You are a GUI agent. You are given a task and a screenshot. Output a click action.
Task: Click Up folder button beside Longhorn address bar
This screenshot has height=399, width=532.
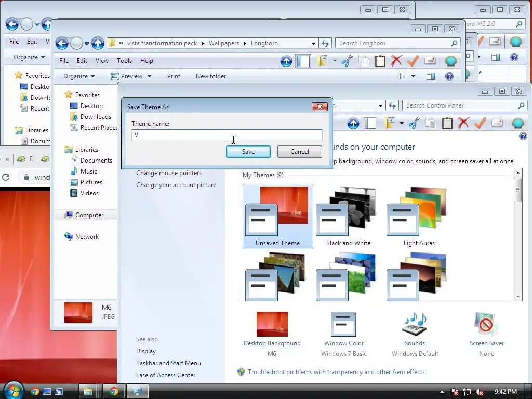pyautogui.click(x=98, y=43)
